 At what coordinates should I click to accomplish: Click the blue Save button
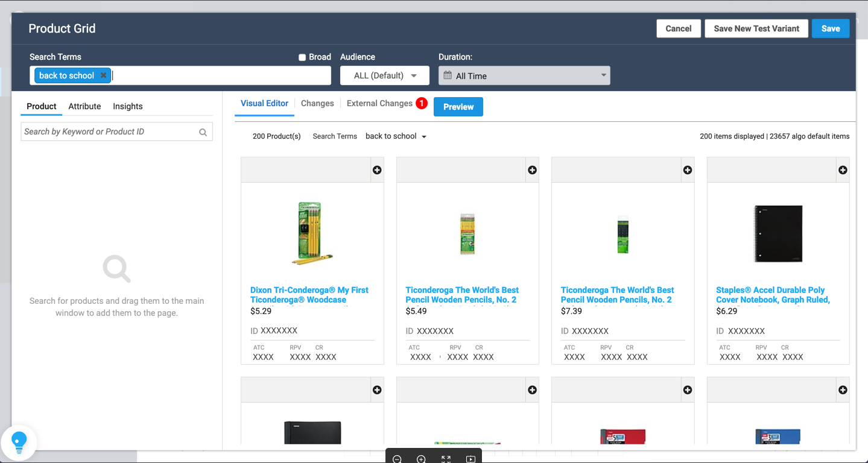click(x=831, y=28)
